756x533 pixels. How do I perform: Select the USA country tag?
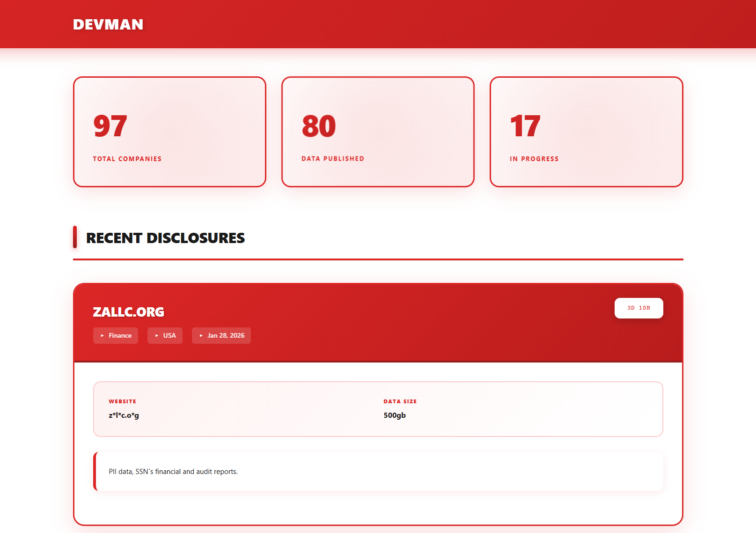click(165, 335)
